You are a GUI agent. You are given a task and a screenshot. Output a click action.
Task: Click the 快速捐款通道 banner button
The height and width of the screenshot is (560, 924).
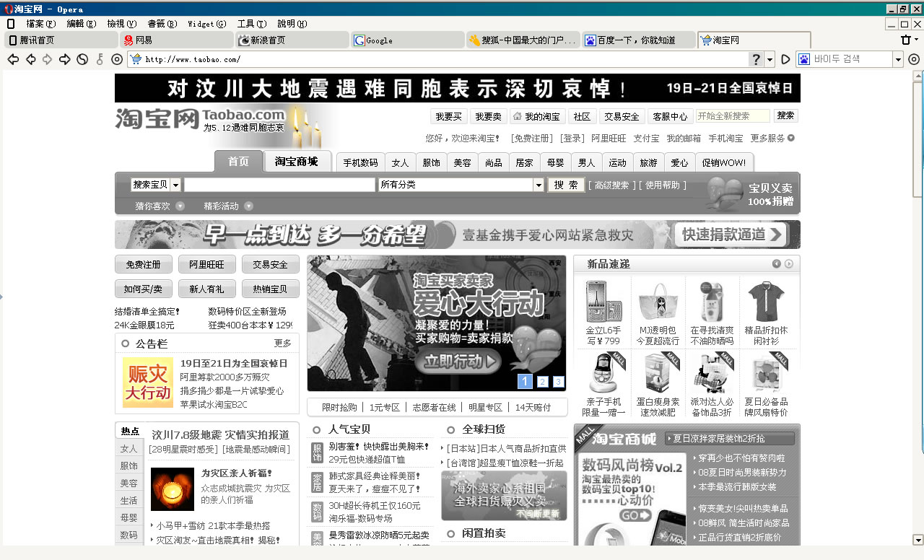tap(731, 235)
